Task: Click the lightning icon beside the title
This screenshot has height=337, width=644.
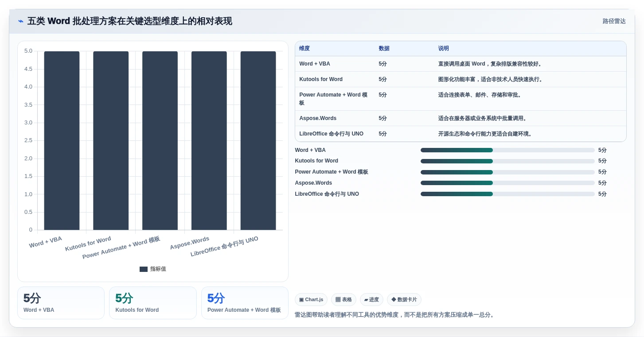Action: 21,21
